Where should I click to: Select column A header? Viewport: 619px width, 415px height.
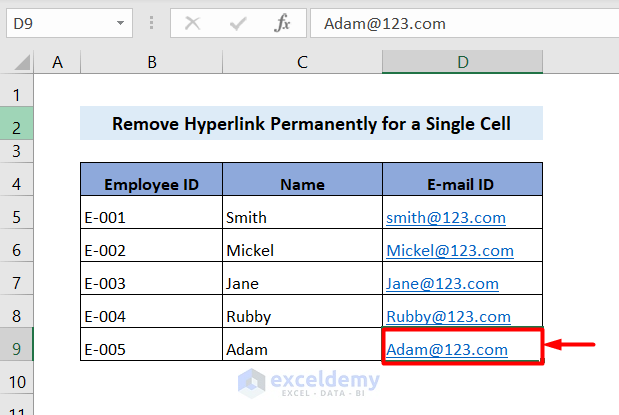(x=57, y=62)
